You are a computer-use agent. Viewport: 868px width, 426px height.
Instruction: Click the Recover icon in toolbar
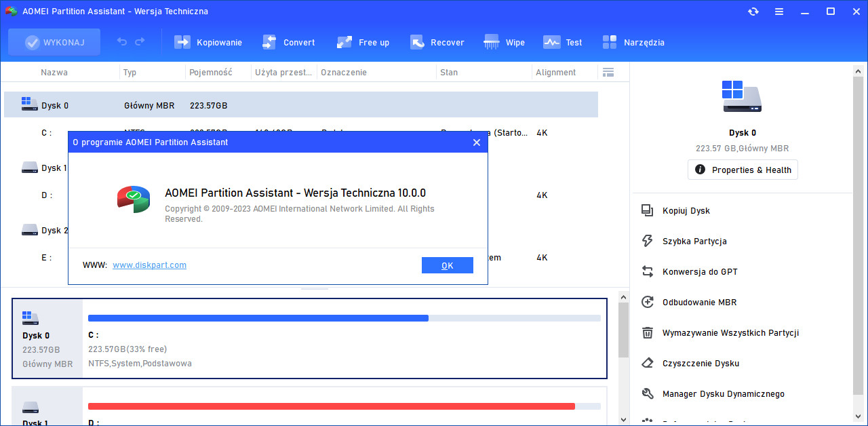(417, 42)
